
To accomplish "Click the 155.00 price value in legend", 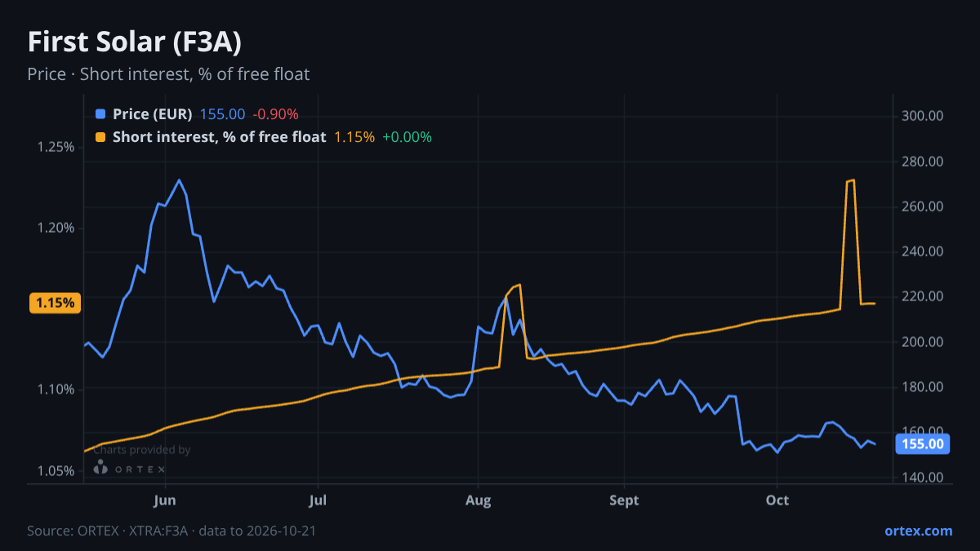I will [x=222, y=114].
